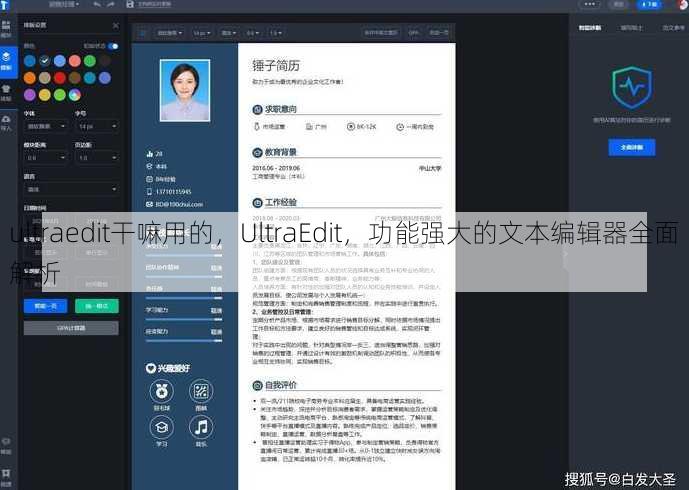Click the music note hobby icon
689x490 pixels.
tap(201, 427)
